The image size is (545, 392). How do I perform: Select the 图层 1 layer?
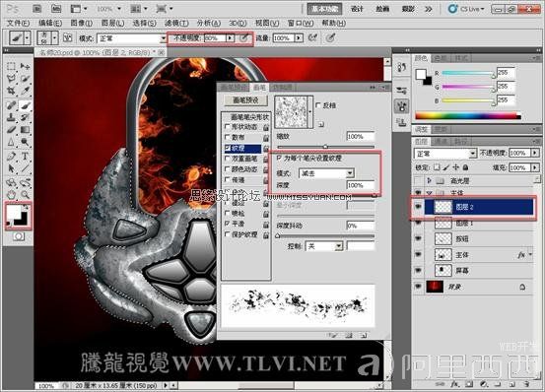tap(473, 223)
